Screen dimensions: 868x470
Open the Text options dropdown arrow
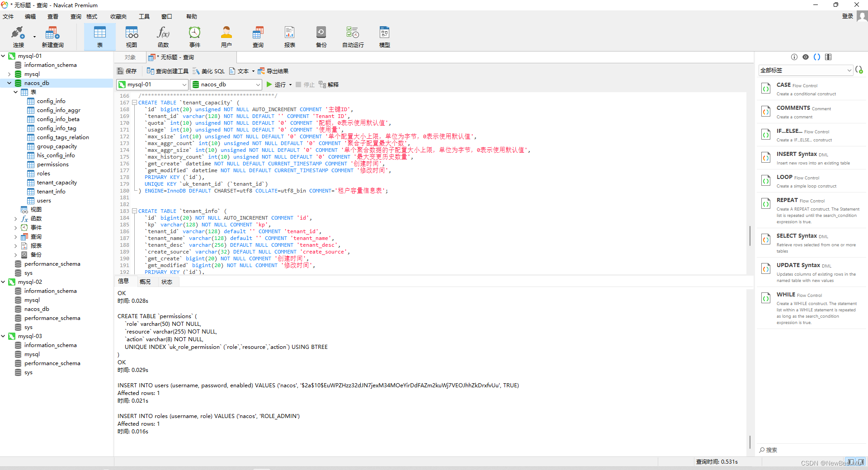coord(253,71)
